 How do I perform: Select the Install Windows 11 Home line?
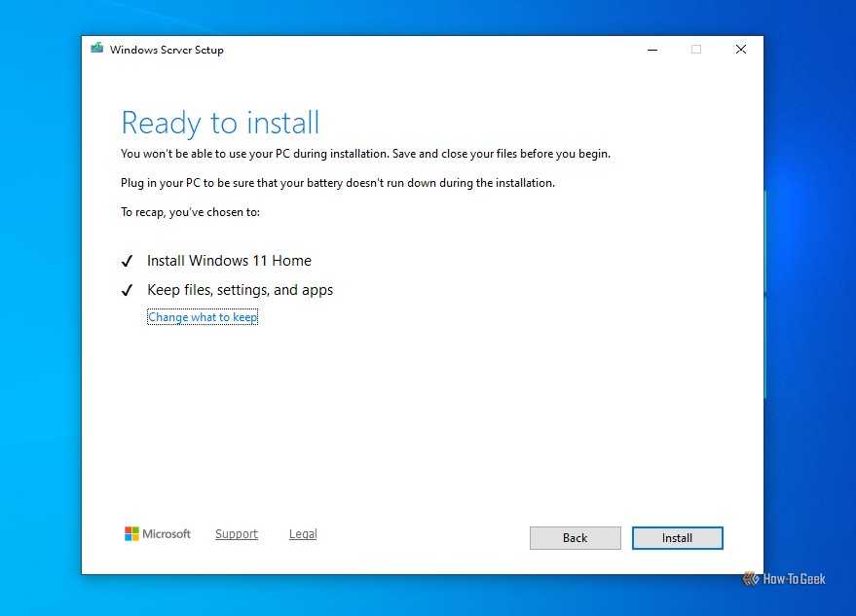click(229, 260)
